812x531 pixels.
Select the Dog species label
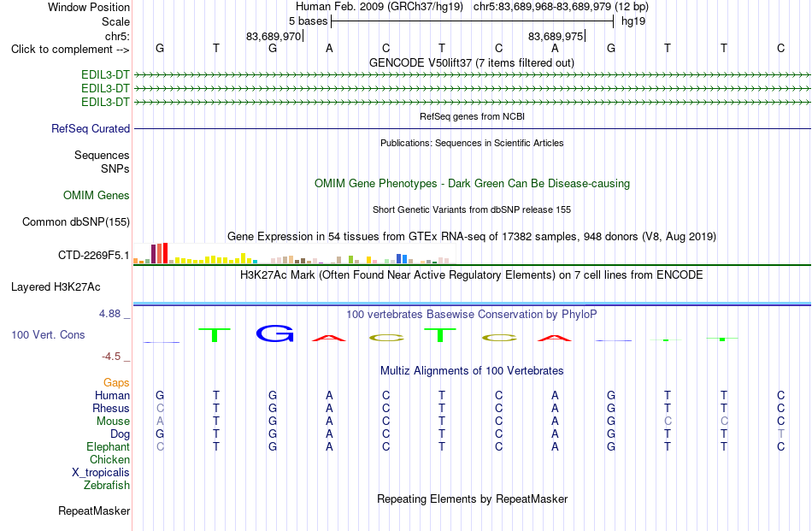tap(121, 434)
